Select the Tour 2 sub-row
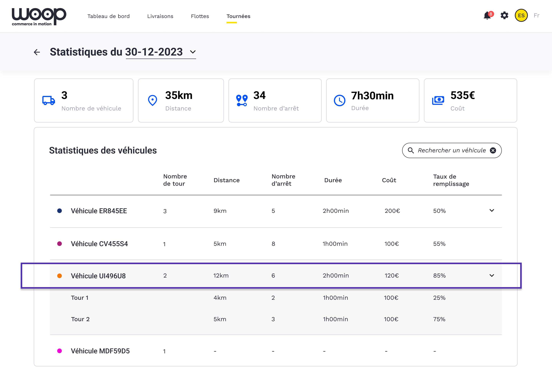The image size is (552, 392). click(x=80, y=319)
